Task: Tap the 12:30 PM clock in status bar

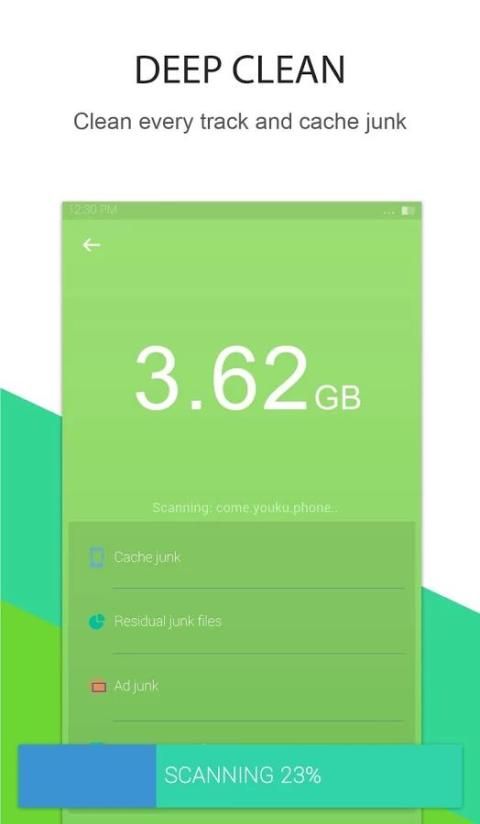Action: tap(93, 211)
